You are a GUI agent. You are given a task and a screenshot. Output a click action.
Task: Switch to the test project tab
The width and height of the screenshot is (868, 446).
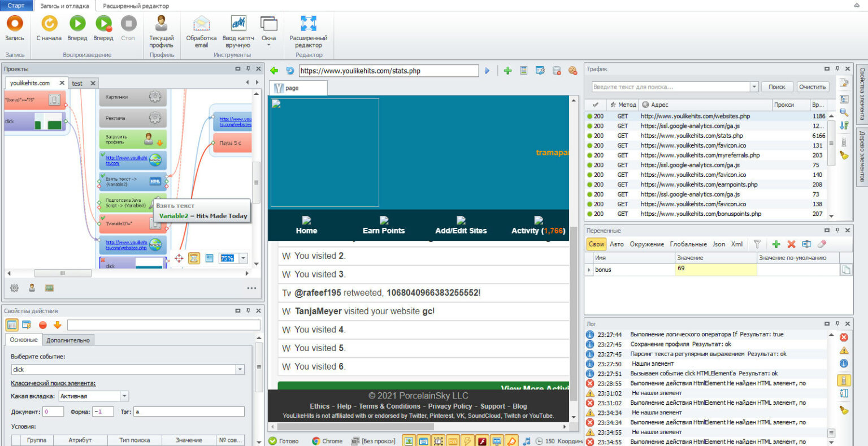(77, 83)
